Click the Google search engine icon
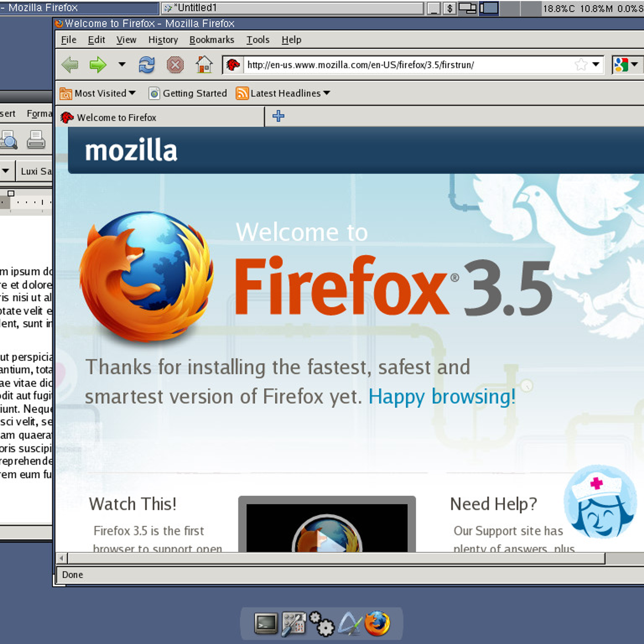 click(621, 64)
